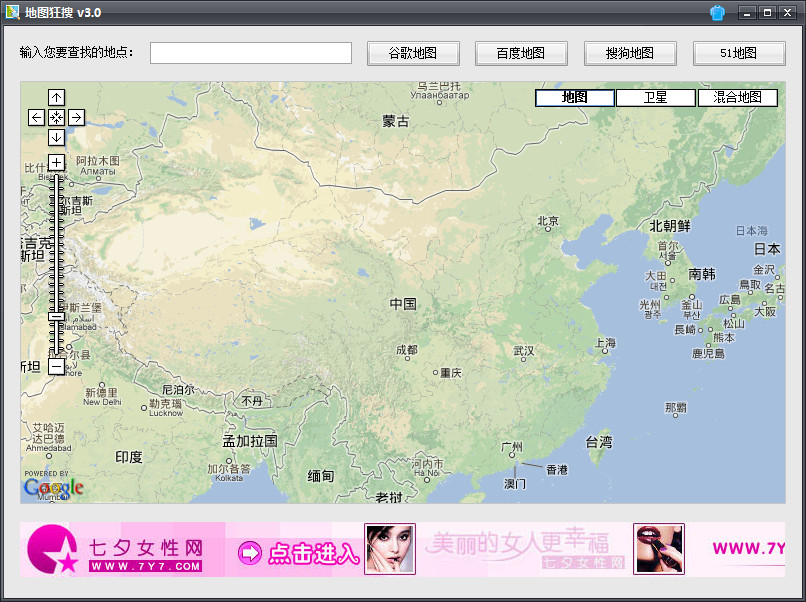Click the center/reset view map button
806x602 pixels.
click(x=56, y=117)
